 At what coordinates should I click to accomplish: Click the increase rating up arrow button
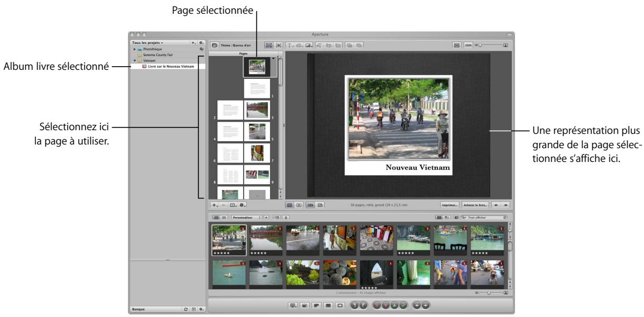point(394,305)
